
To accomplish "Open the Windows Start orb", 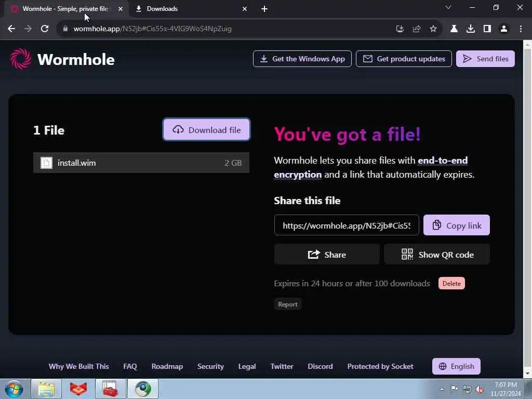I will [x=14, y=389].
